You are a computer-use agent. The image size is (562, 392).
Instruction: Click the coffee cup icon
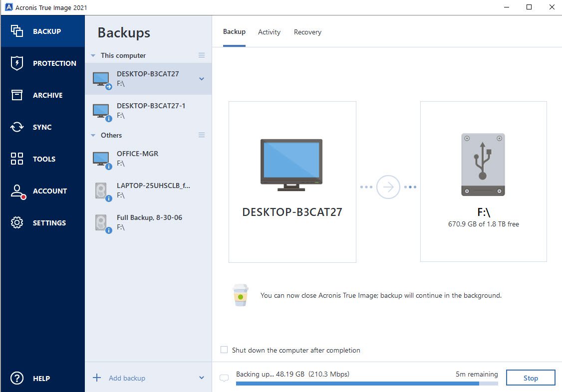point(240,295)
